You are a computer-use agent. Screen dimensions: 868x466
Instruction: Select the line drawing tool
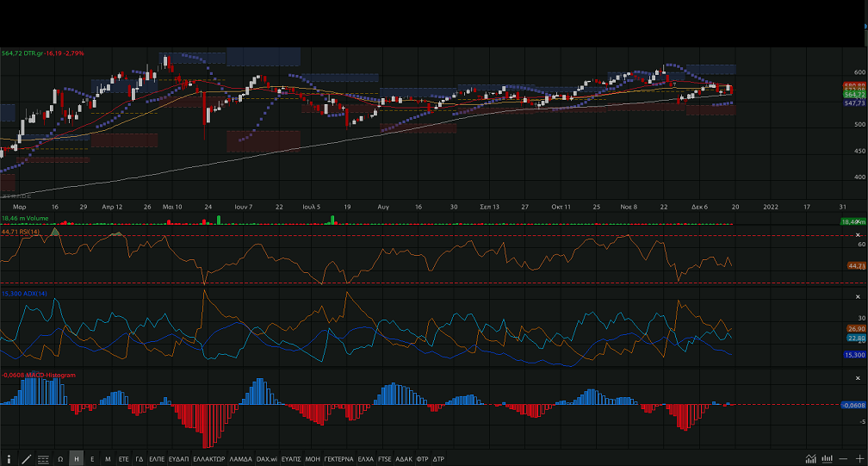27,459
